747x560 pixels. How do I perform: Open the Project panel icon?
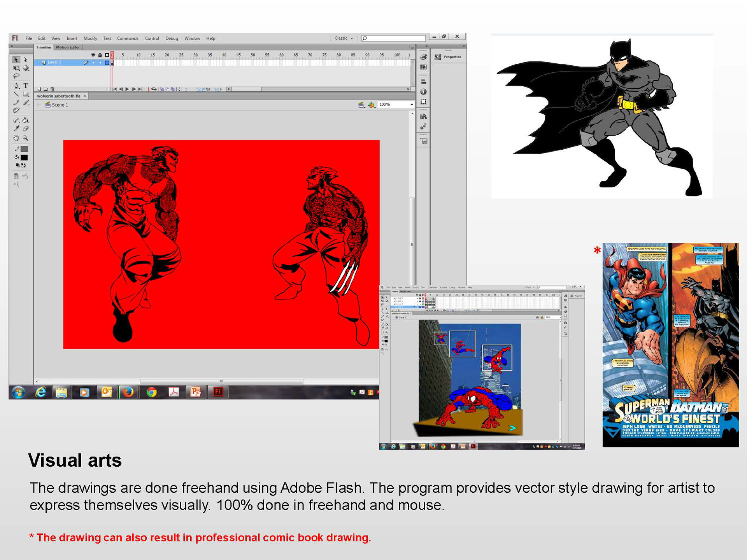423,141
